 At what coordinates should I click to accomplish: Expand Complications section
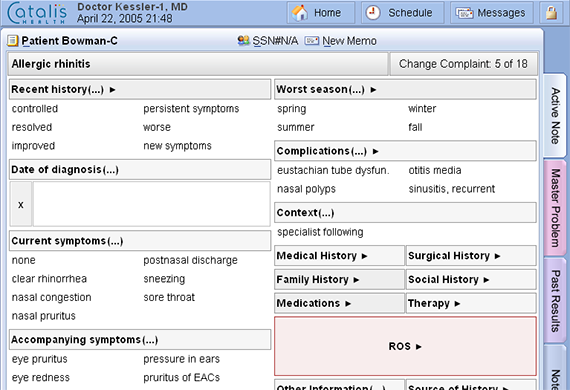click(405, 151)
